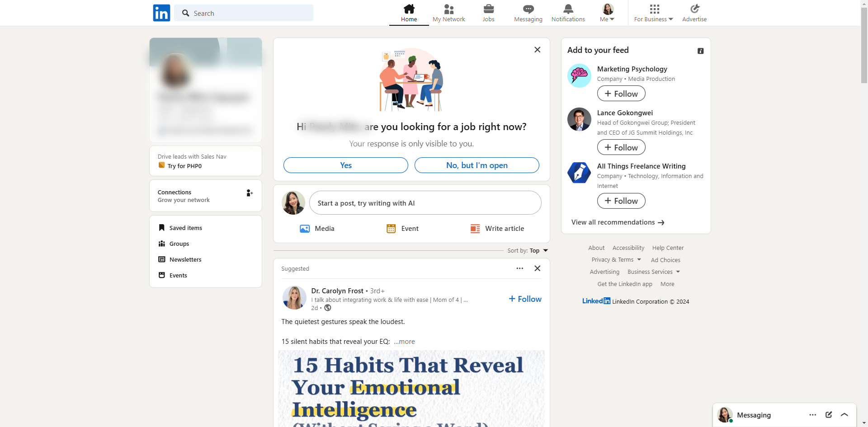Follow Dr. Carolyn Frost

[x=525, y=299]
